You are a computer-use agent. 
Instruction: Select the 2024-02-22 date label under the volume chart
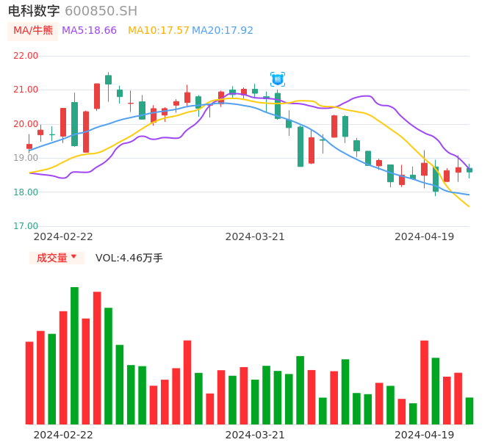pyautogui.click(x=63, y=435)
